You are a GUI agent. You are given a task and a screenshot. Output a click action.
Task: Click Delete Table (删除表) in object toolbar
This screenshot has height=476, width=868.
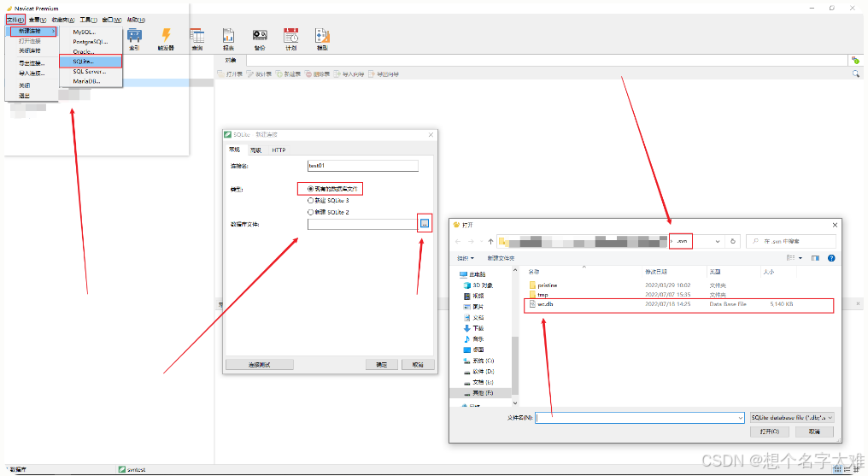[318, 73]
